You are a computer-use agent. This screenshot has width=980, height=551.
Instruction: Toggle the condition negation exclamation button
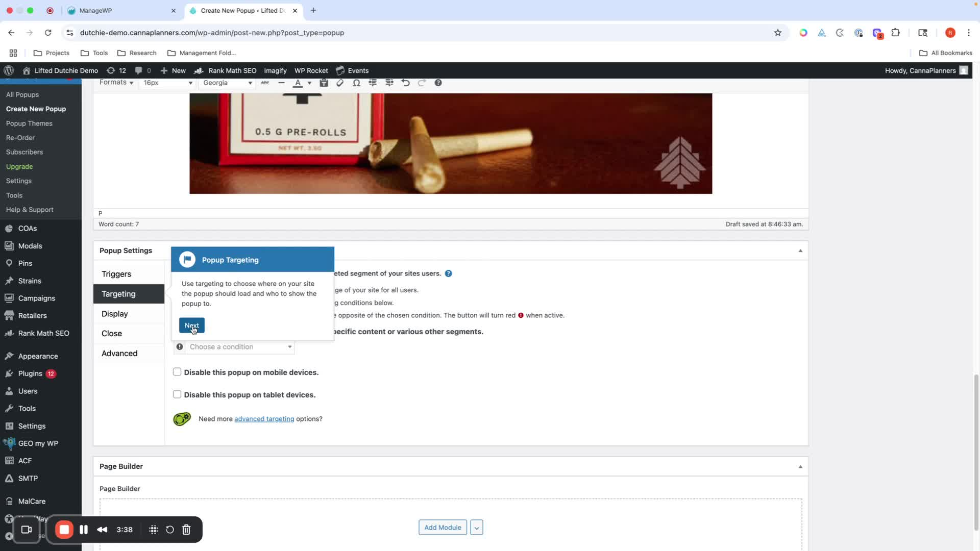click(180, 347)
